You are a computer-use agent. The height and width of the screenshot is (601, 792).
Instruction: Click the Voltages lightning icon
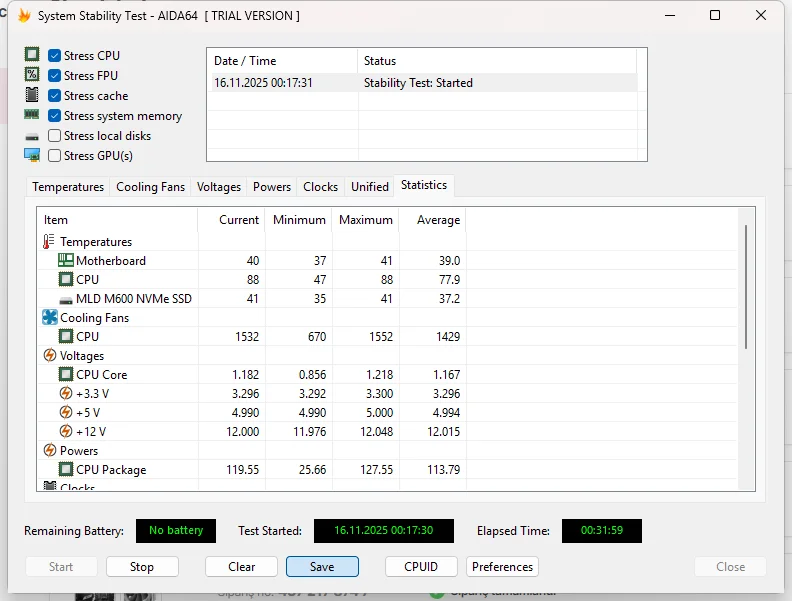(50, 356)
